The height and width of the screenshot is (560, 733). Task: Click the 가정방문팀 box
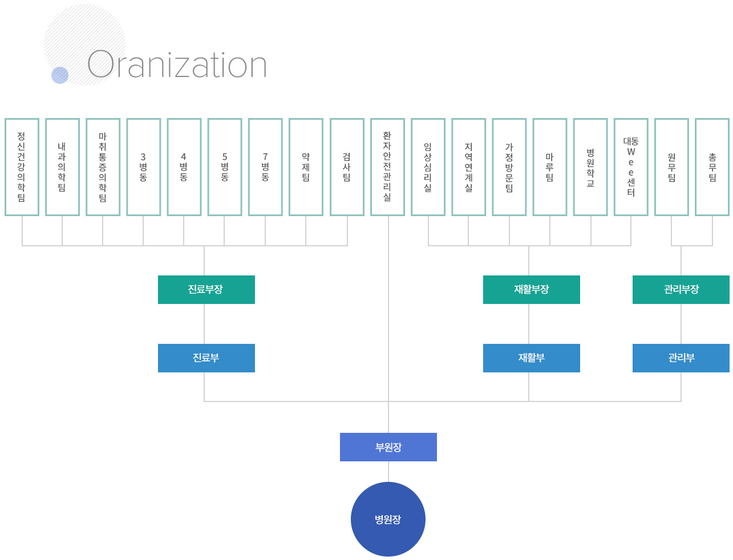[x=509, y=167]
